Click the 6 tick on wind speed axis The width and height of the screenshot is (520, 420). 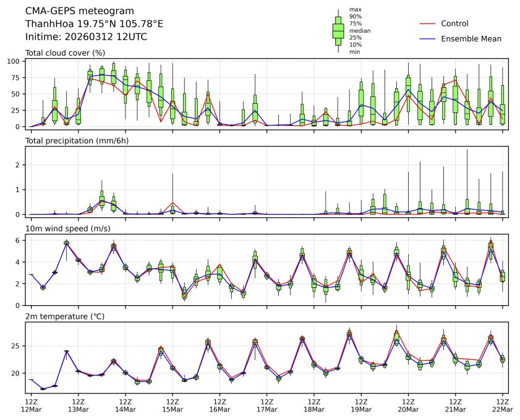click(x=19, y=240)
